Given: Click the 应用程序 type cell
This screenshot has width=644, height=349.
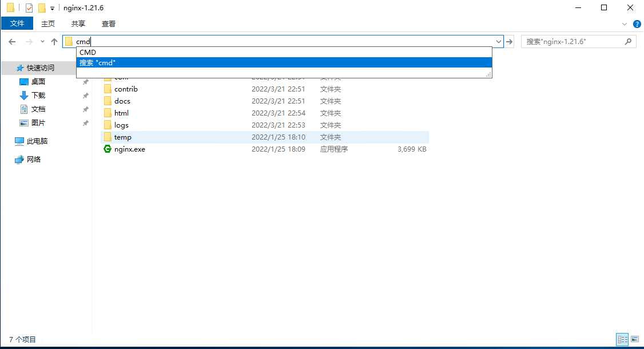Looking at the screenshot, I should [334, 149].
